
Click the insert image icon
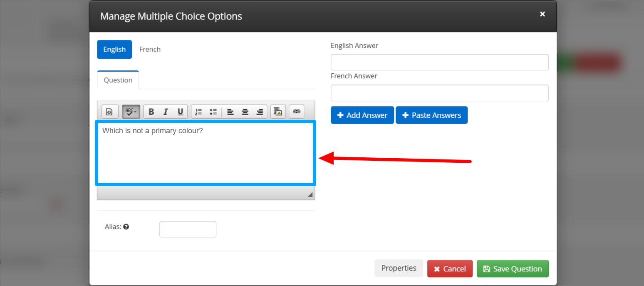click(277, 112)
